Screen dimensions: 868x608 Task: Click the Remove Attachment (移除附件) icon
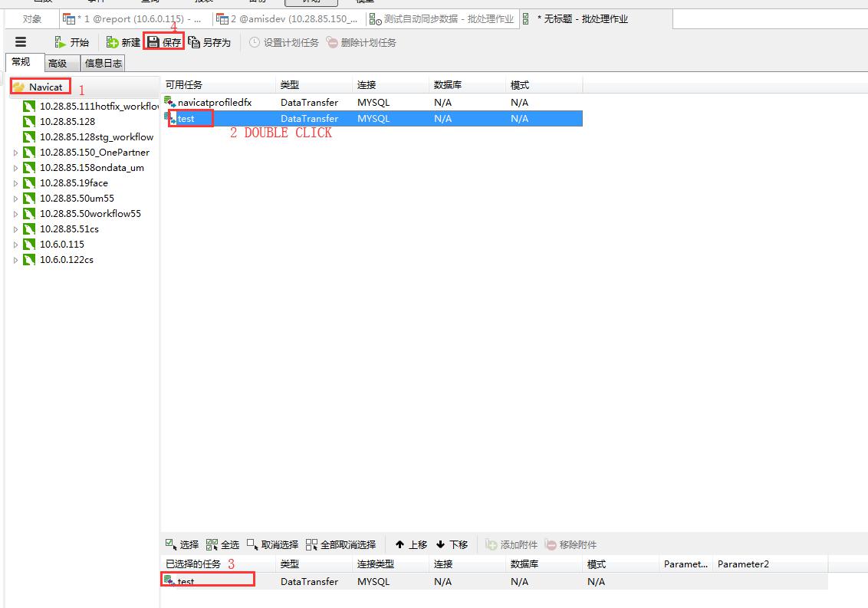551,544
